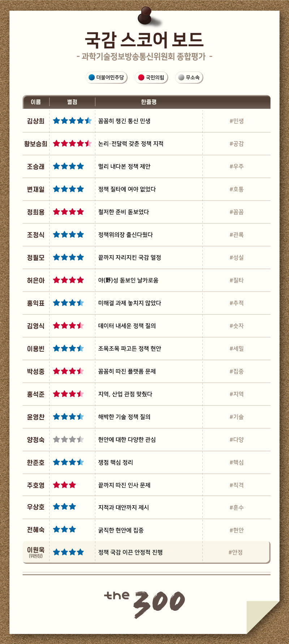Click the red 국민의힘 legend dot
The image size is (289, 644).
point(141,77)
